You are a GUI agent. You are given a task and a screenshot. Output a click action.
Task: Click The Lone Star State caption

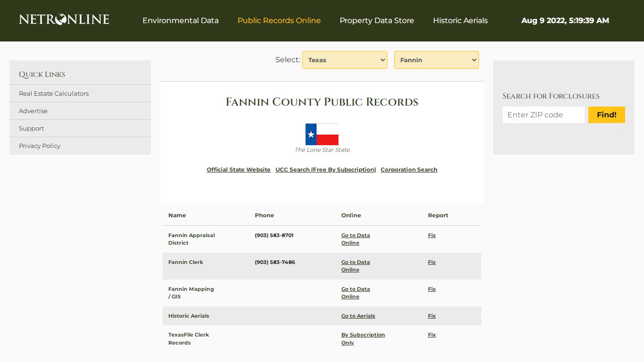click(322, 150)
